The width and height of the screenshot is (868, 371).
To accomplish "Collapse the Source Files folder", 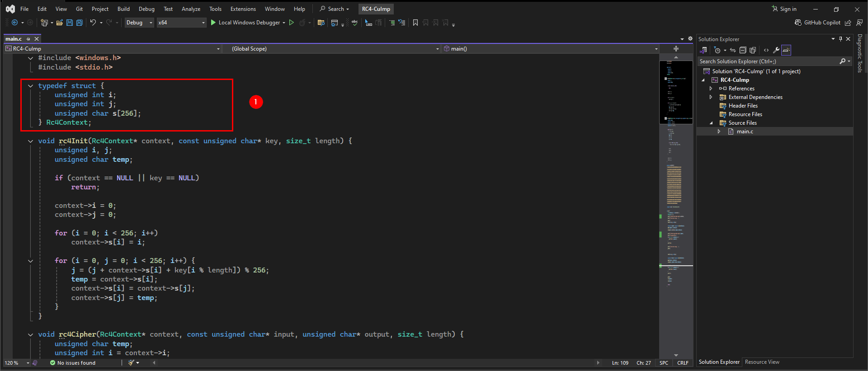I will (711, 123).
